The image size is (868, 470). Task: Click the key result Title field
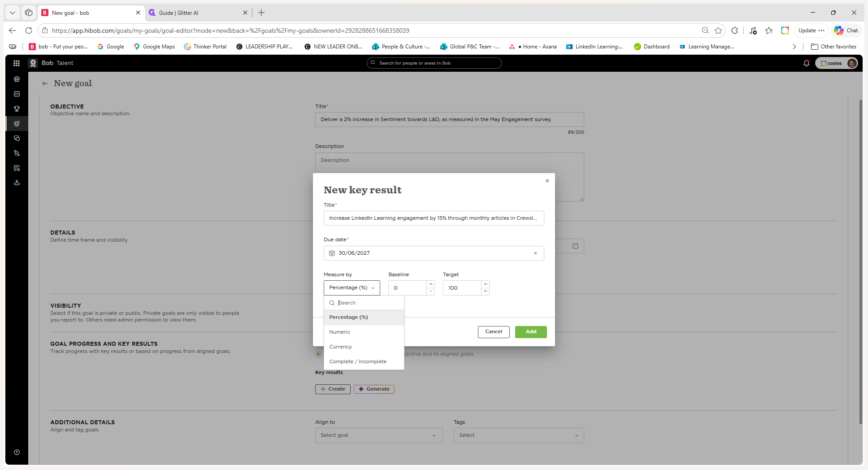click(x=434, y=218)
